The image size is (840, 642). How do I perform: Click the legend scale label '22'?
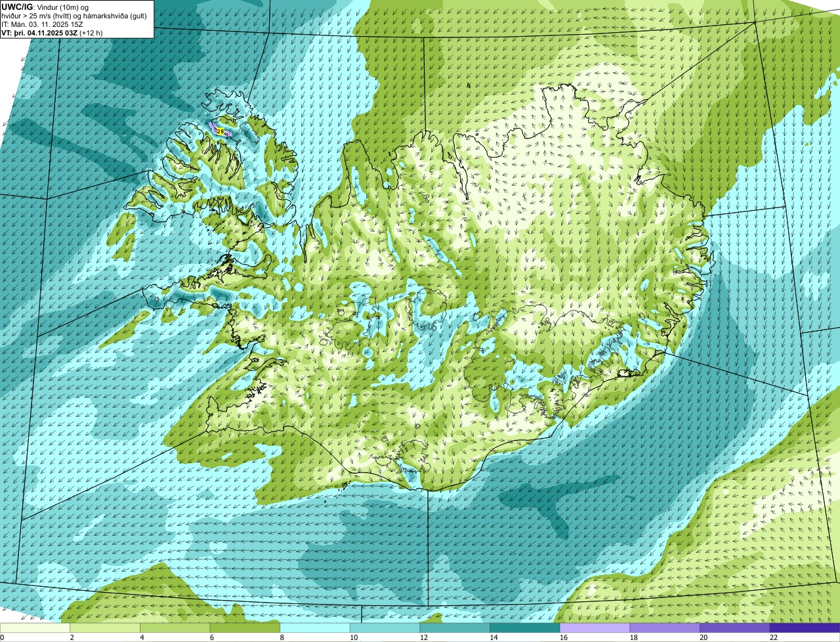pos(774,637)
